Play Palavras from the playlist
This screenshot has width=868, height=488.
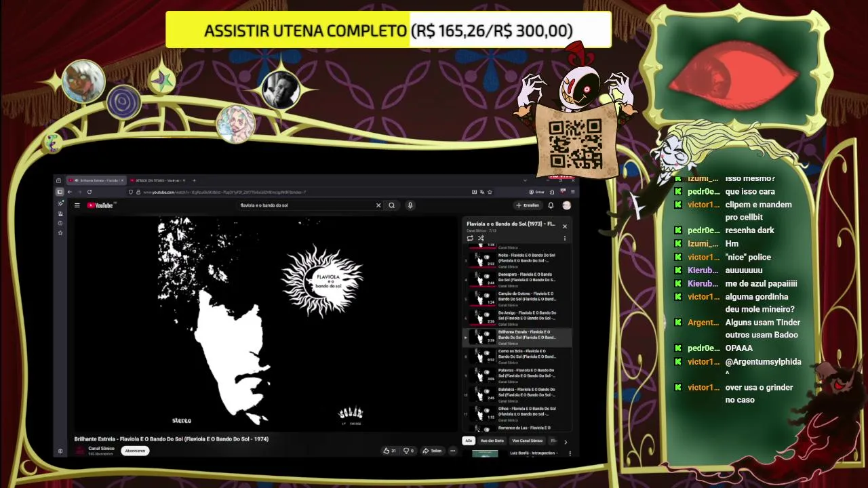pos(517,374)
